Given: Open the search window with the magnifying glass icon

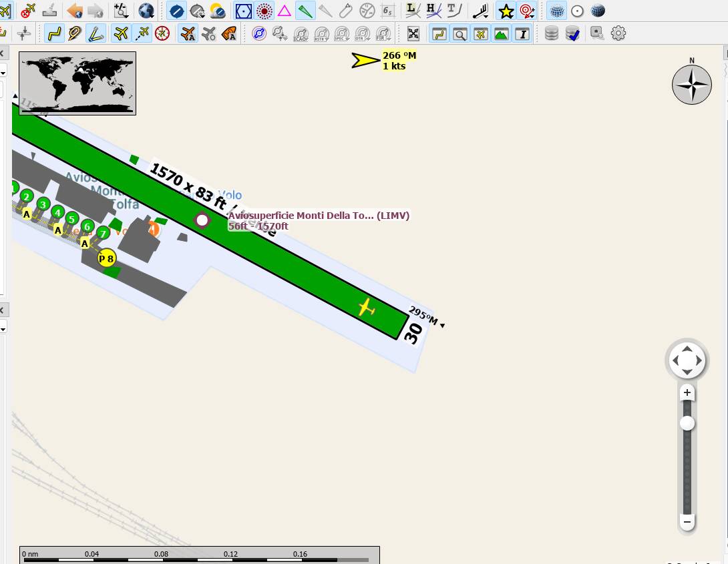Looking at the screenshot, I should pyautogui.click(x=459, y=33).
